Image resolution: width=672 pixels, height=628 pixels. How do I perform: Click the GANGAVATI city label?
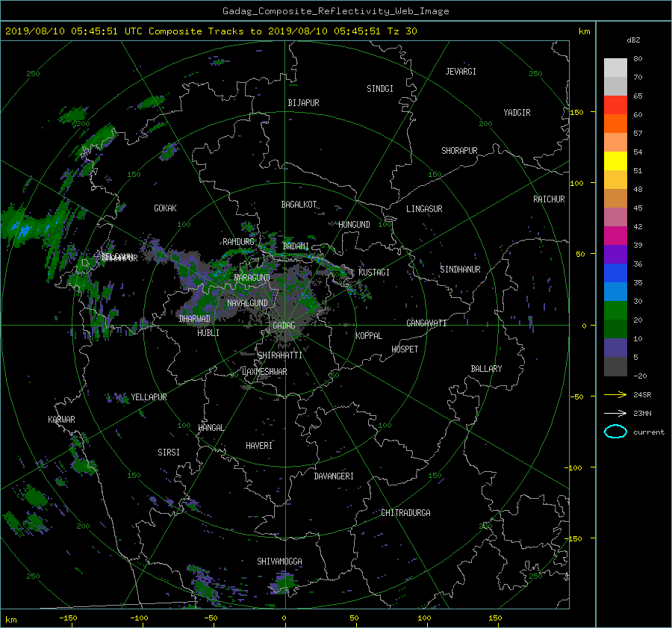pos(426,323)
